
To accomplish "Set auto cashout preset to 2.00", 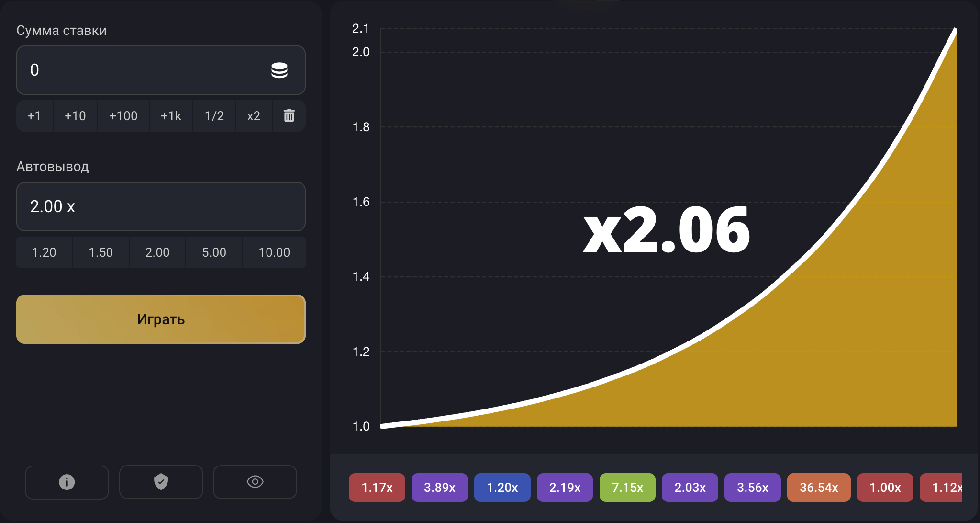I will pyautogui.click(x=157, y=252).
